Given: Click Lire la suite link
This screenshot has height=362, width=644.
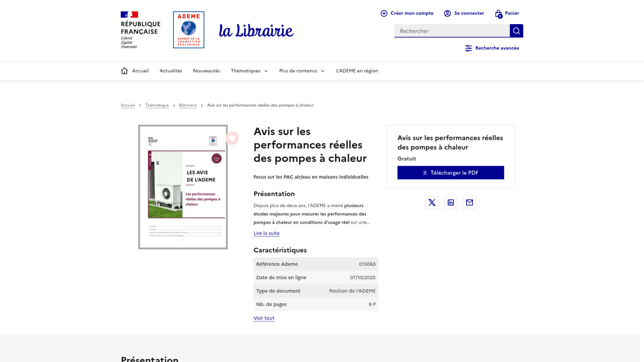Looking at the screenshot, I should click(266, 233).
